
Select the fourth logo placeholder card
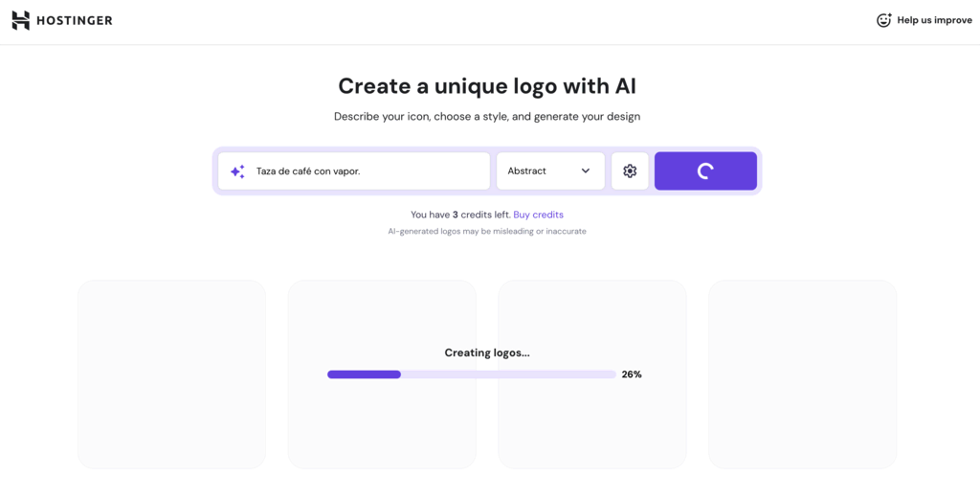click(x=803, y=375)
